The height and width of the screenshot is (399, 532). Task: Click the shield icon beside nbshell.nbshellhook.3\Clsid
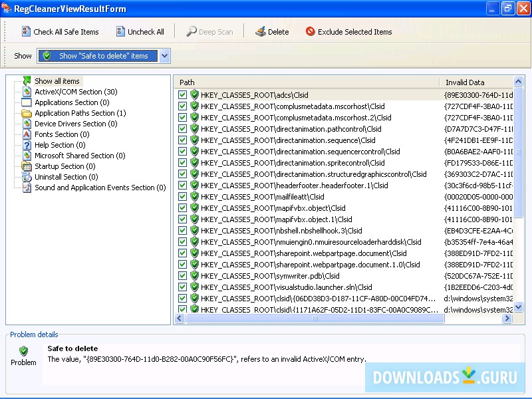[194, 230]
